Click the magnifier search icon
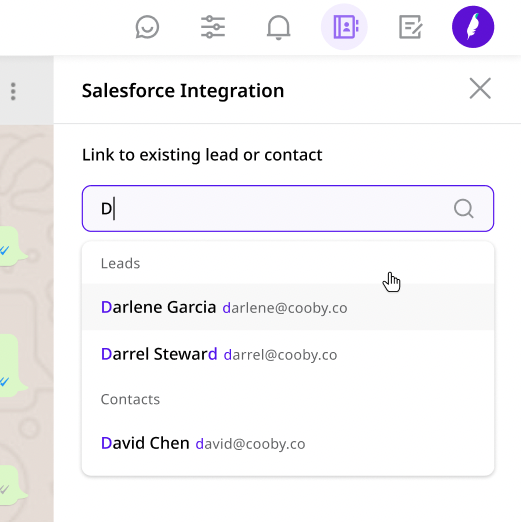 click(x=464, y=209)
